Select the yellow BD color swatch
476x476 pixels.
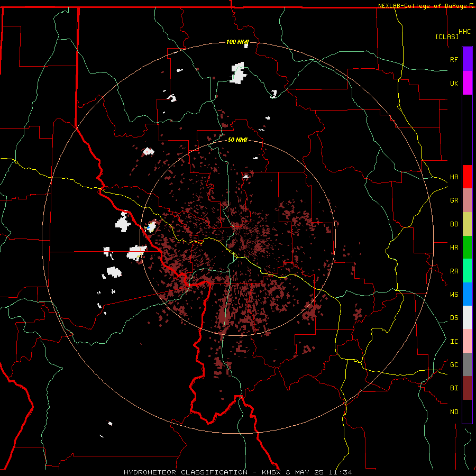467,224
